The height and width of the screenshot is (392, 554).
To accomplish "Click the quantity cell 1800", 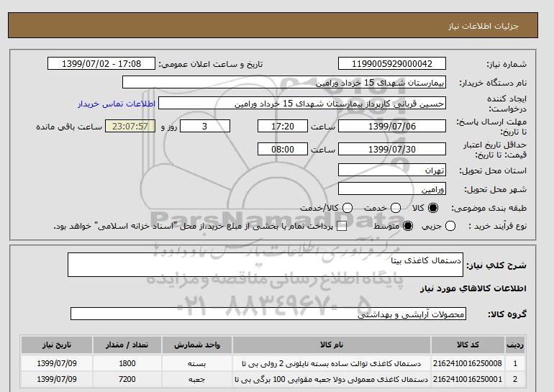I will (127, 363).
